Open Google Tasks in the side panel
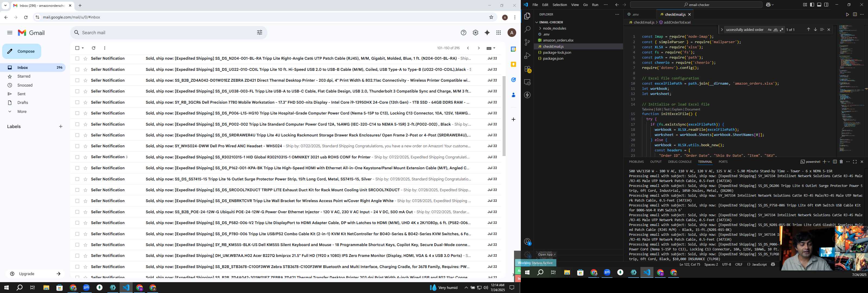Screen dimensions: 868x293 click(x=513, y=80)
